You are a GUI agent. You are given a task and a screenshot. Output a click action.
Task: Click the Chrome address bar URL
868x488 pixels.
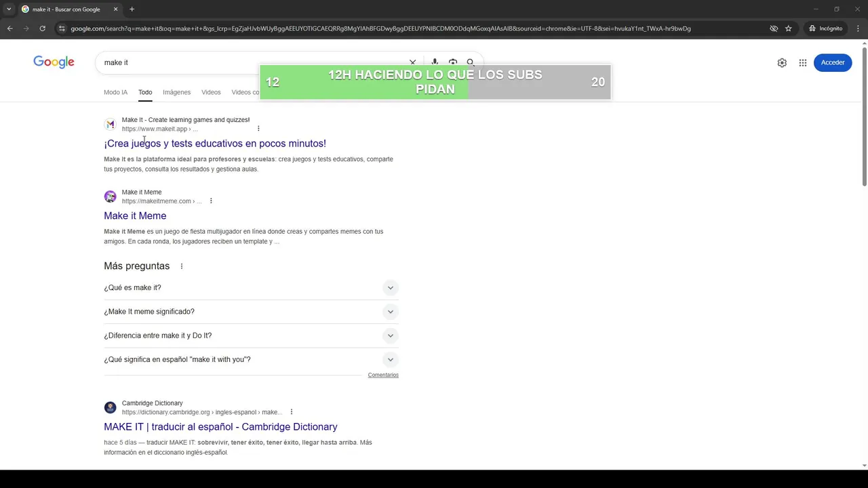click(x=380, y=28)
